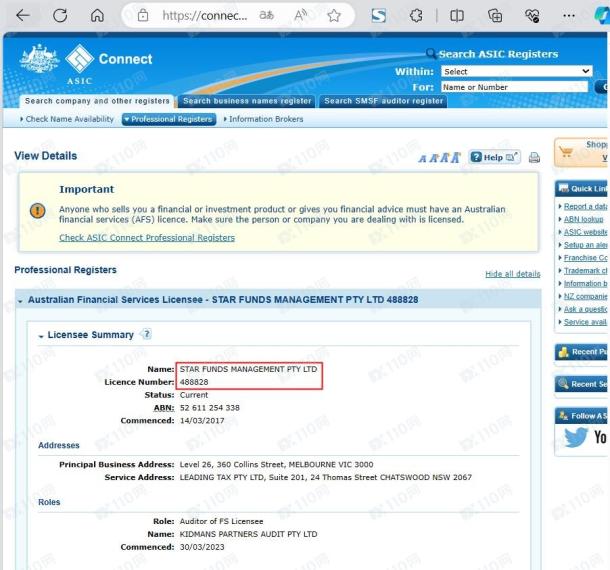Open the Information brokers quick link
The image size is (610, 570).
[585, 284]
